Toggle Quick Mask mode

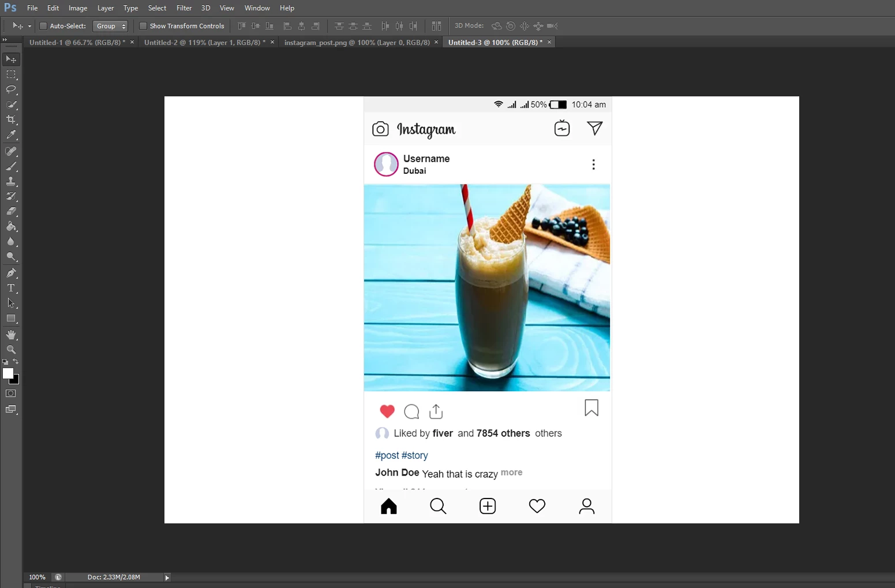coord(11,394)
